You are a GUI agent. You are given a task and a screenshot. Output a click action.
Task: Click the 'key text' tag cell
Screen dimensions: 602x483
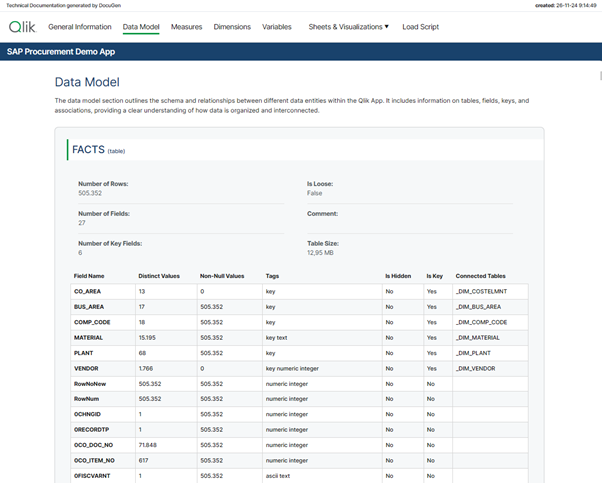pyautogui.click(x=322, y=337)
